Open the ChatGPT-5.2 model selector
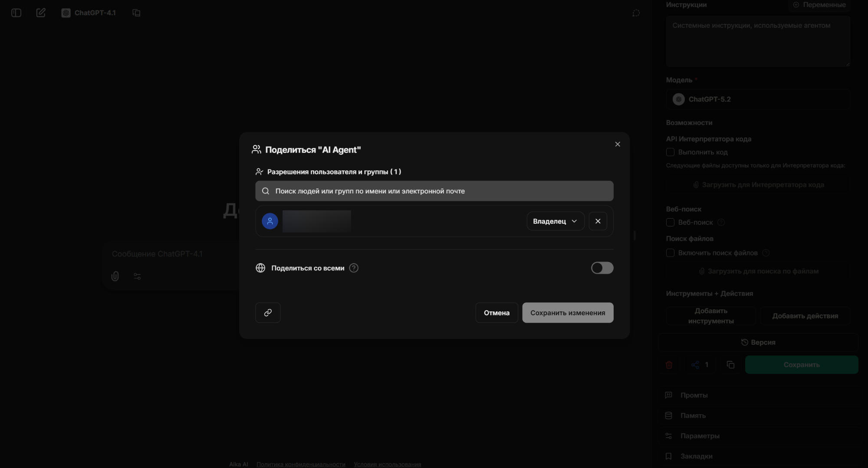868x468 pixels. pyautogui.click(x=758, y=99)
